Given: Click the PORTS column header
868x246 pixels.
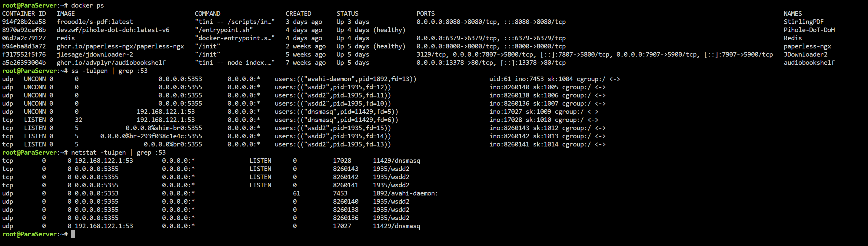Looking at the screenshot, I should 425,14.
